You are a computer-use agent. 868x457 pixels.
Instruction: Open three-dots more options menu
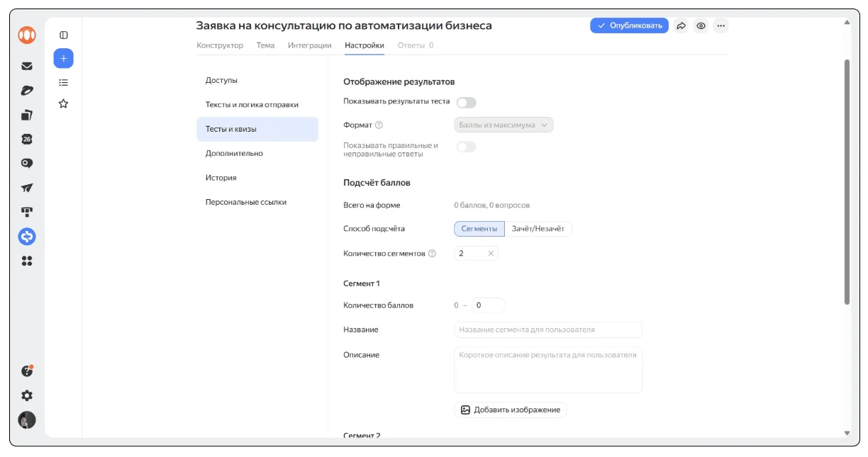click(720, 26)
